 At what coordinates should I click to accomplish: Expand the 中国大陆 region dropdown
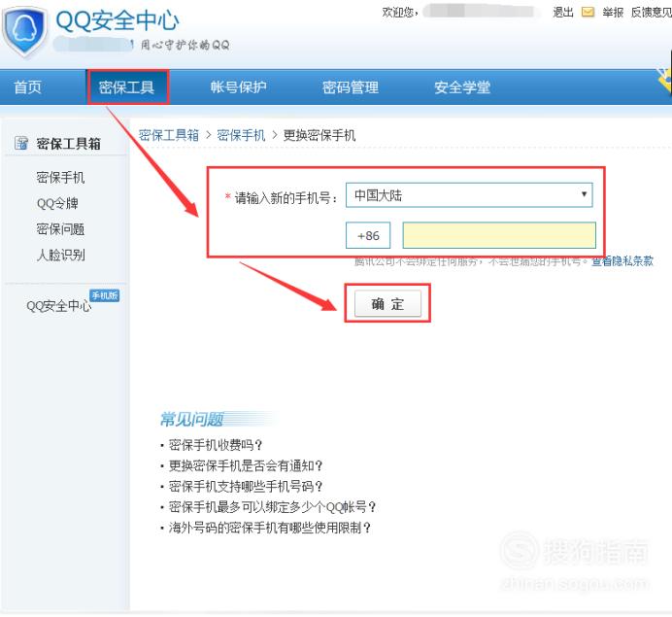coord(469,195)
